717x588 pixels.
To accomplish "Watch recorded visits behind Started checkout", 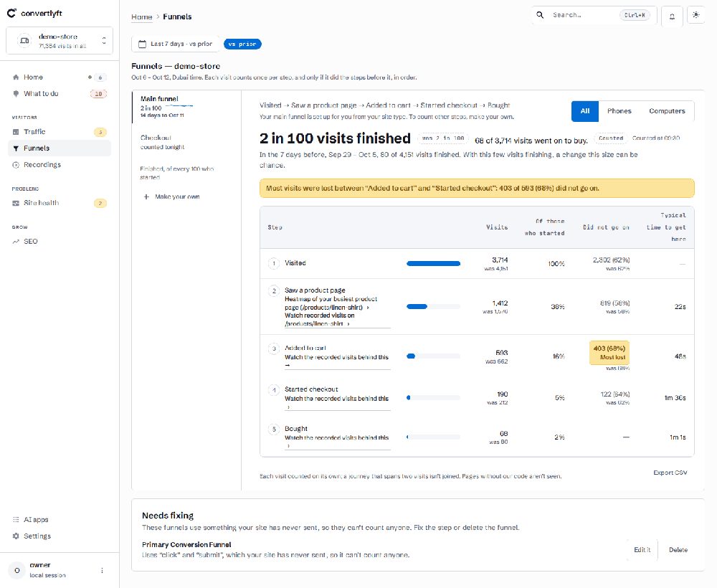I will pyautogui.click(x=336, y=402).
